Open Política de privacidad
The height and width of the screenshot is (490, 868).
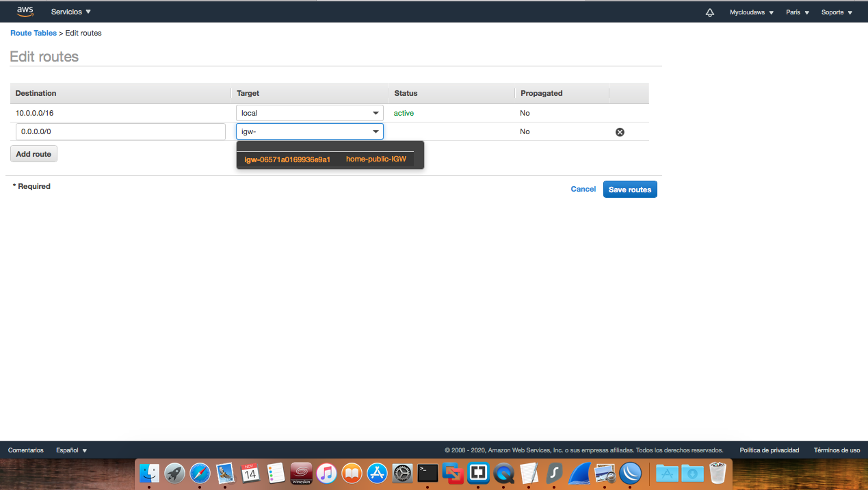[x=769, y=450]
